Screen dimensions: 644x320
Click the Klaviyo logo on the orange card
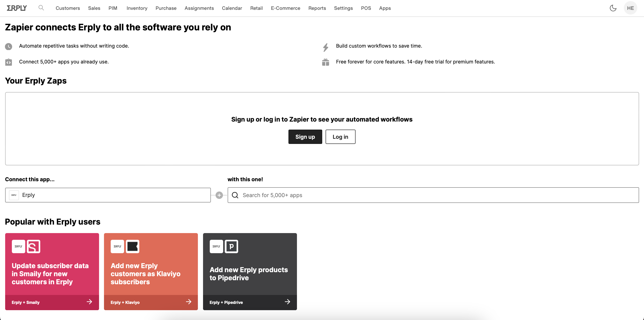pos(133,246)
